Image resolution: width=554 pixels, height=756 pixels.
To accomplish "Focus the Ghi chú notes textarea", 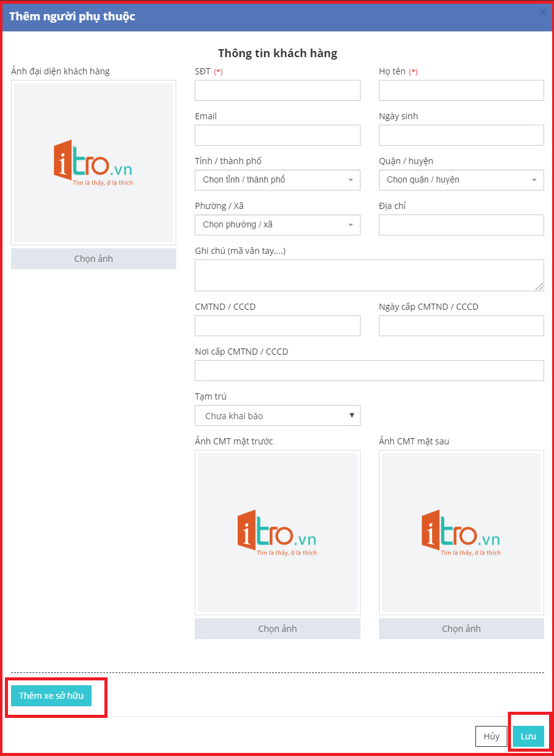I will [x=369, y=275].
